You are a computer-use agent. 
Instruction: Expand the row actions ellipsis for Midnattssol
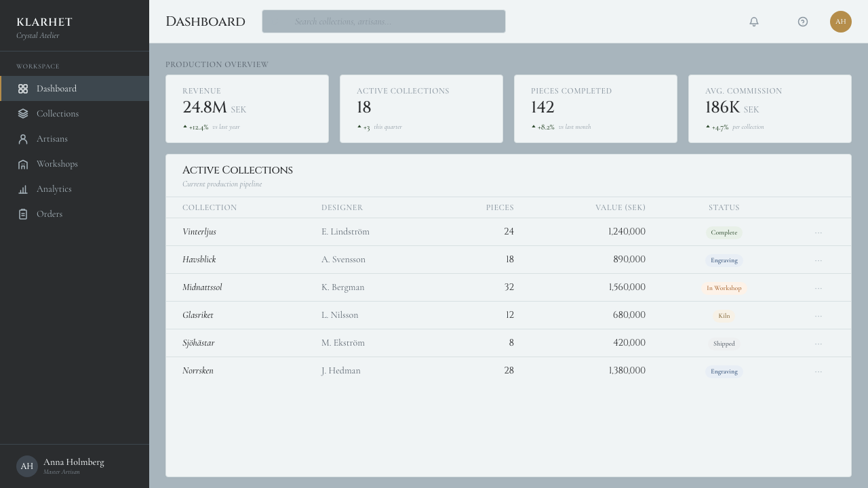818,288
